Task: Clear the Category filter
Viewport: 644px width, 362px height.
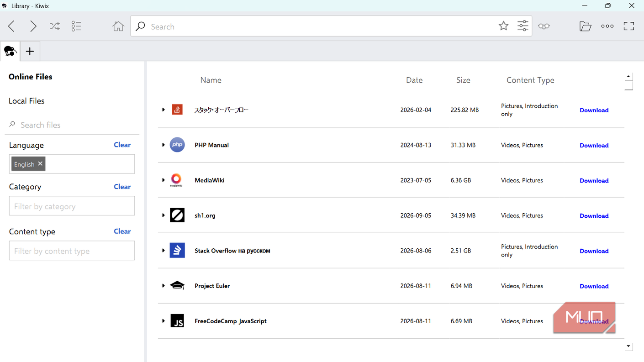Action: [122, 187]
